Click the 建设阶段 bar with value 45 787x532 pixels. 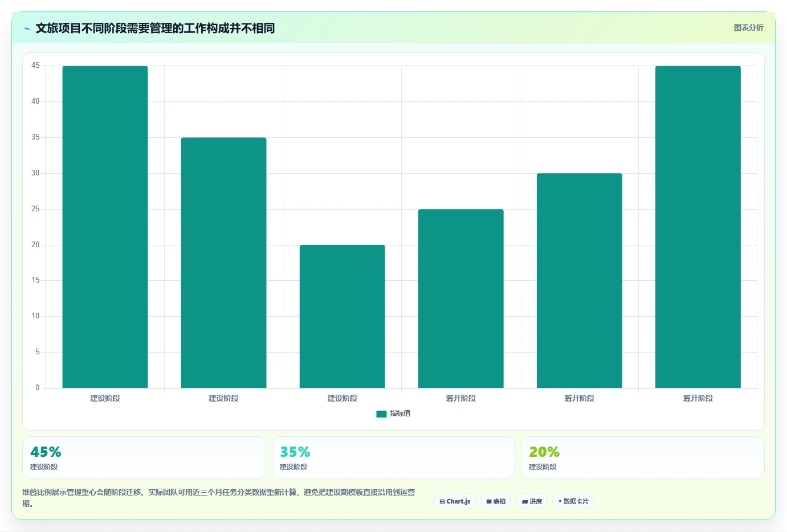pyautogui.click(x=105, y=227)
